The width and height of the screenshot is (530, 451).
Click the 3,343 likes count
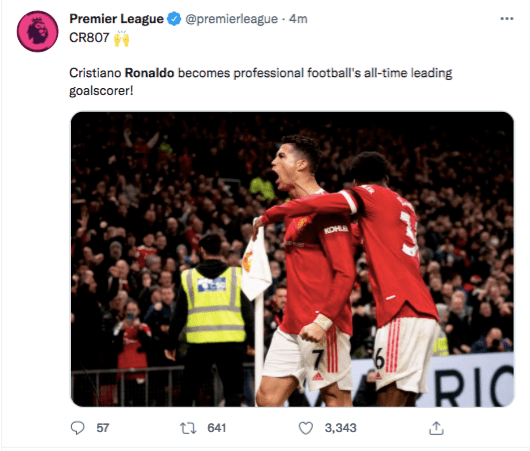click(341, 428)
